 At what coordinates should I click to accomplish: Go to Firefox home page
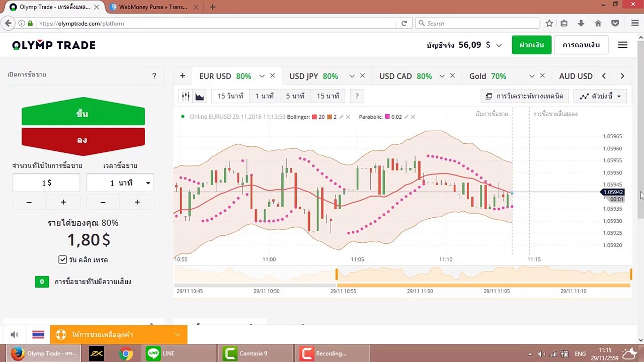click(598, 23)
